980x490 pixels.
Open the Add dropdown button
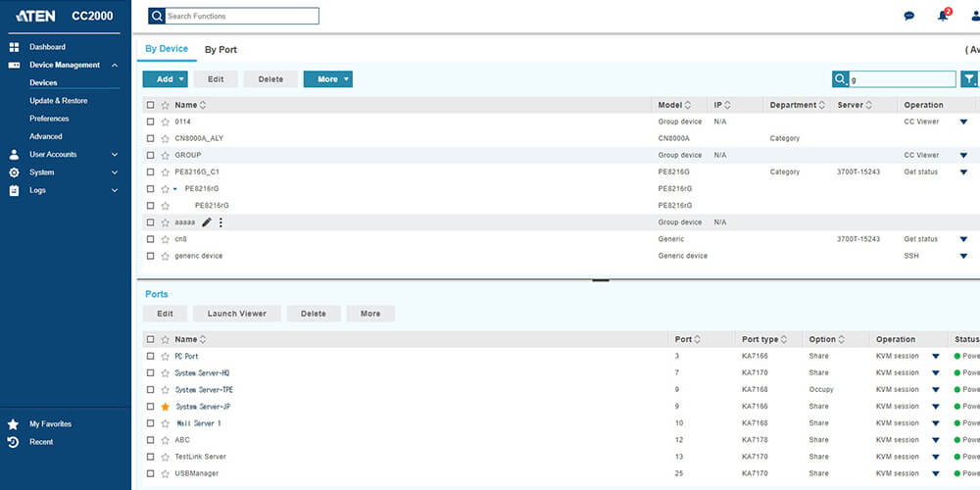[x=165, y=79]
